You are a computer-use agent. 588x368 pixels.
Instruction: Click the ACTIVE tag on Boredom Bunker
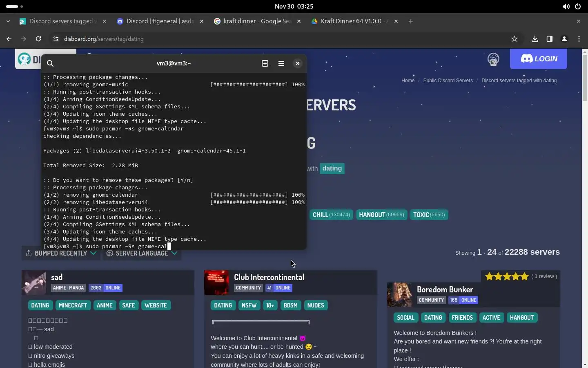point(491,318)
